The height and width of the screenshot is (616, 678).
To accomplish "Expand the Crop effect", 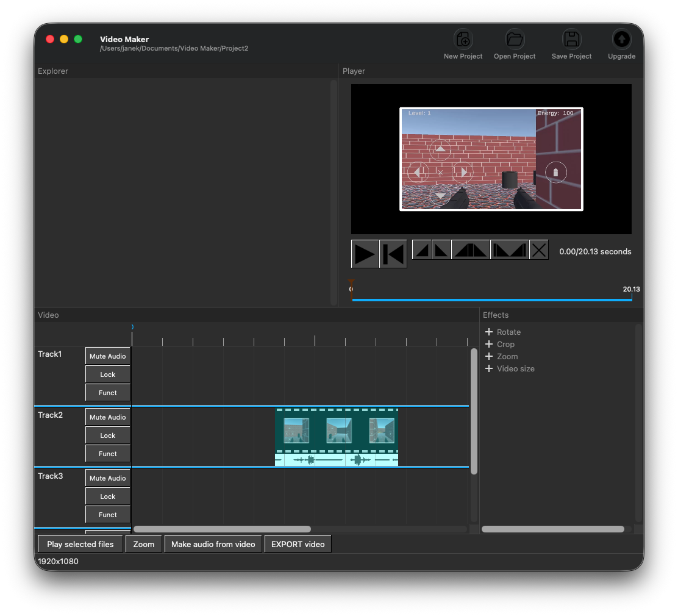I will (489, 345).
